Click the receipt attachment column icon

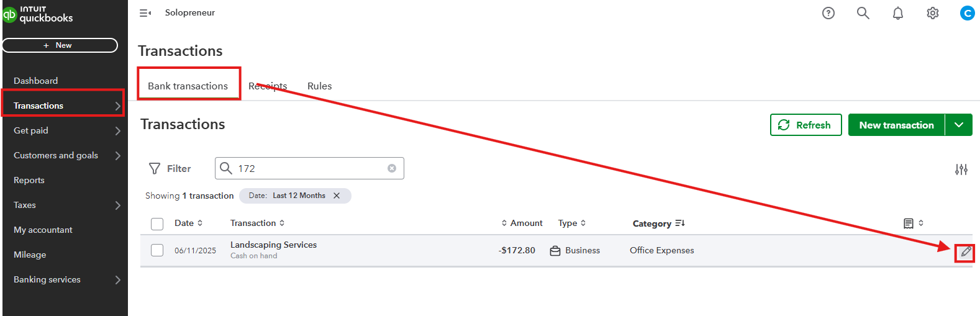coord(909,223)
